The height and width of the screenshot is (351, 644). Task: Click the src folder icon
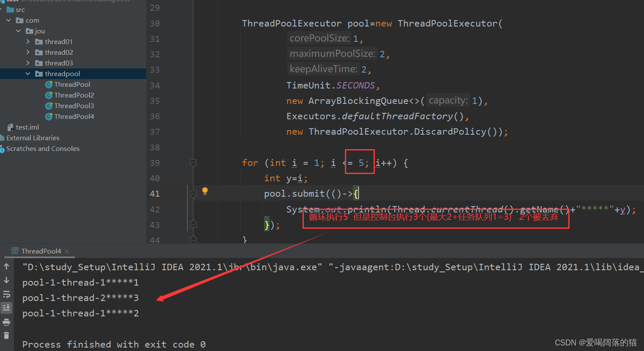[x=10, y=9]
